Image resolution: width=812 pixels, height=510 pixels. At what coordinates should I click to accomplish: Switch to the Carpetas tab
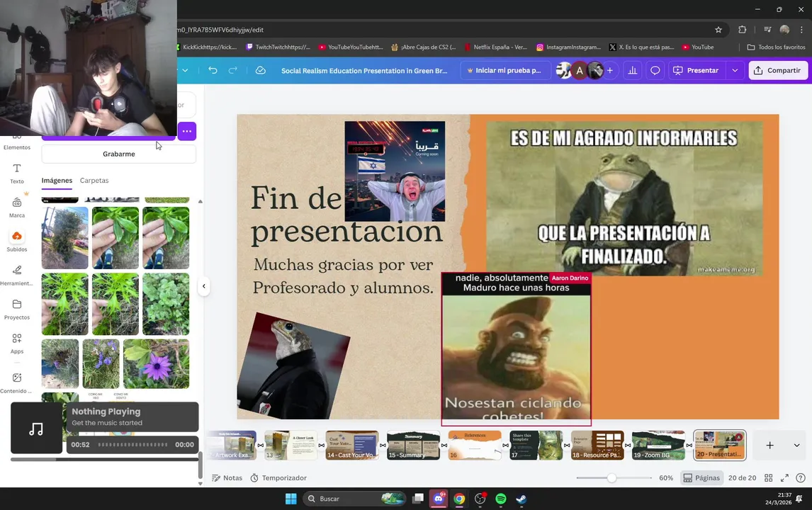[94, 180]
